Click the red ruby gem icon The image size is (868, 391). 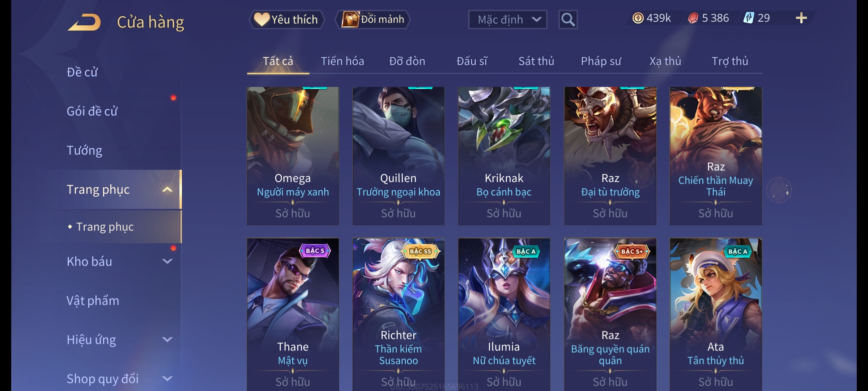click(693, 18)
